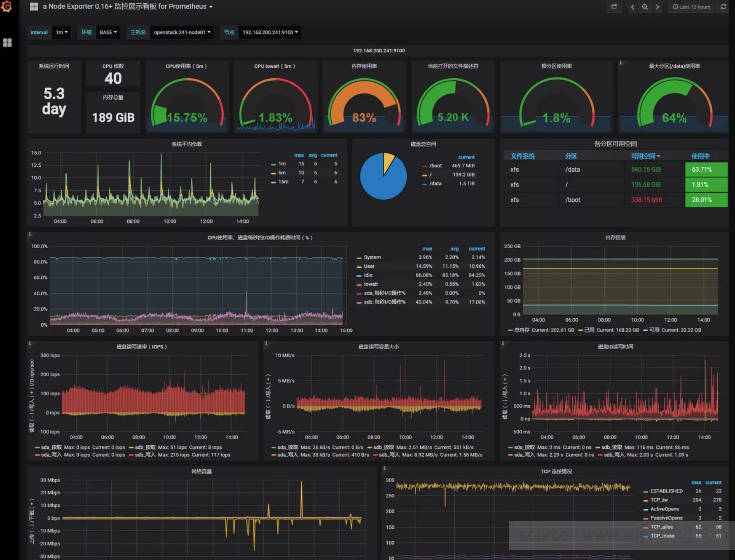Shift time range forward with right arrow icon
Screen dimensions: 735x560
click(658, 7)
